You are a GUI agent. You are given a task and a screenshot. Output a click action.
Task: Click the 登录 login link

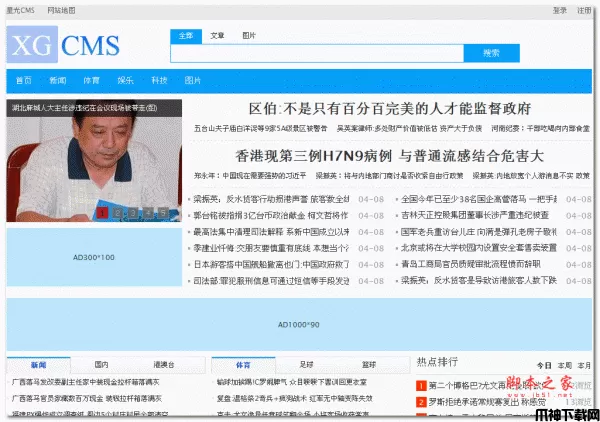[x=560, y=10]
